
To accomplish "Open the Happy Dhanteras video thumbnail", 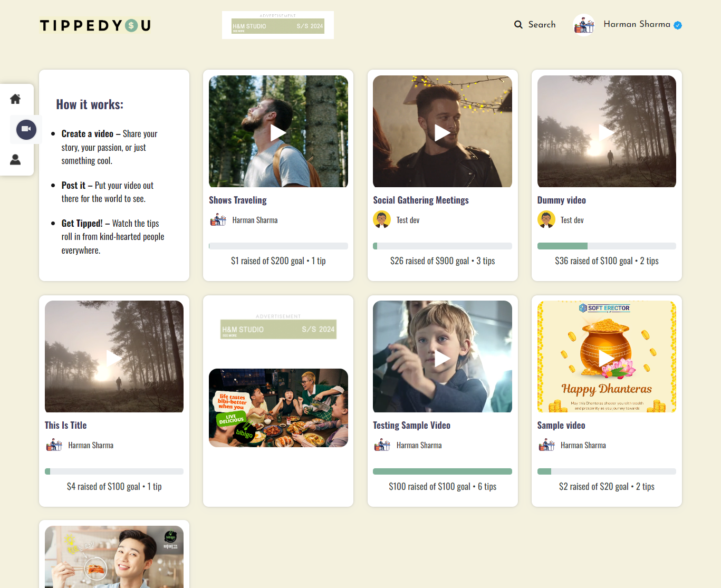I will [607, 357].
